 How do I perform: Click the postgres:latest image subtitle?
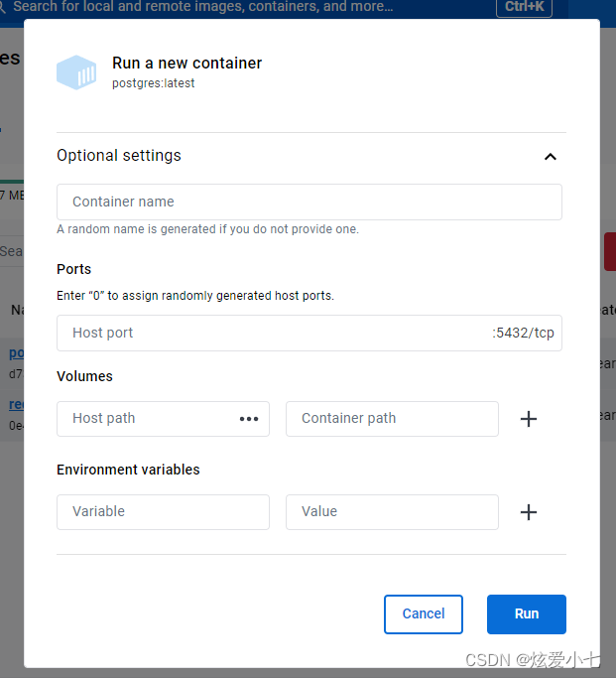154,83
